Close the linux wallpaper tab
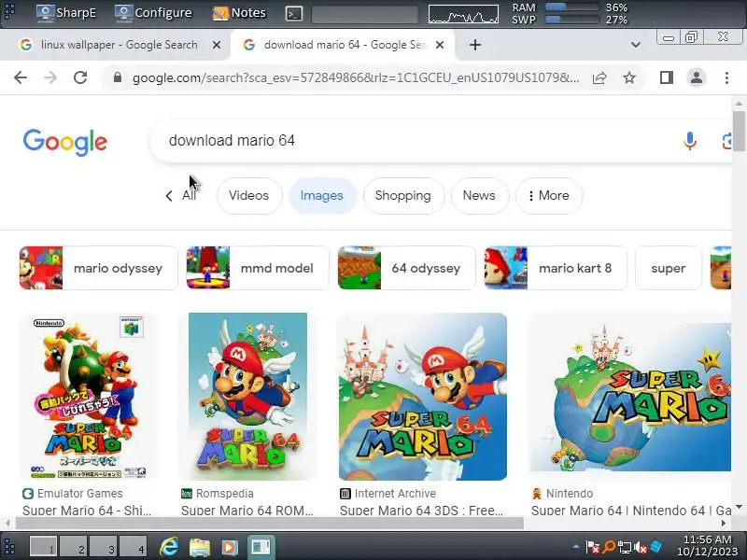The height and width of the screenshot is (560, 747). click(217, 45)
